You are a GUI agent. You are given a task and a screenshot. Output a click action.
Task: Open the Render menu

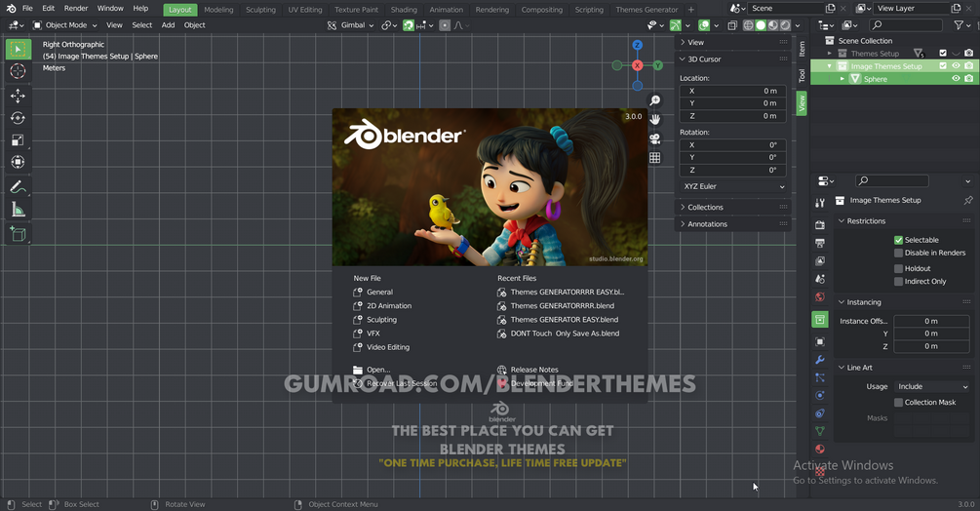coord(76,9)
